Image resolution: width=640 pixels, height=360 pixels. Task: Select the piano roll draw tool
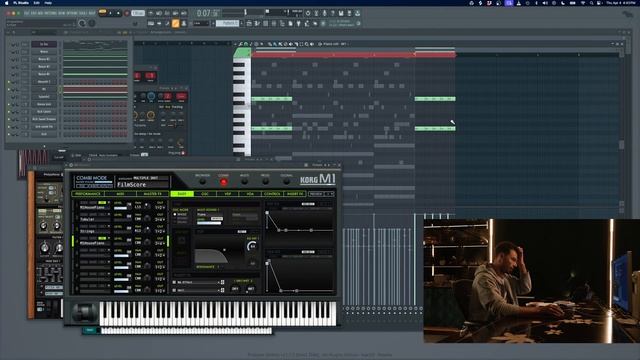(x=270, y=44)
